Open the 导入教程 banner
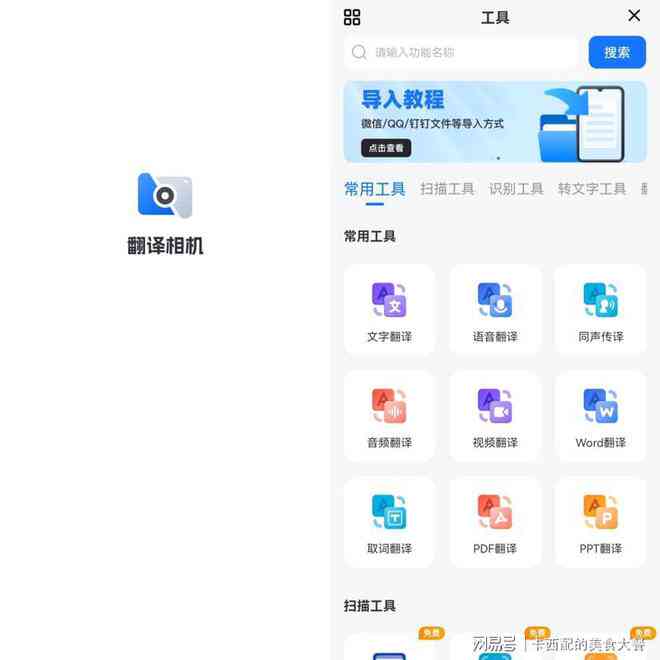Image resolution: width=660 pixels, height=660 pixels. [495, 122]
